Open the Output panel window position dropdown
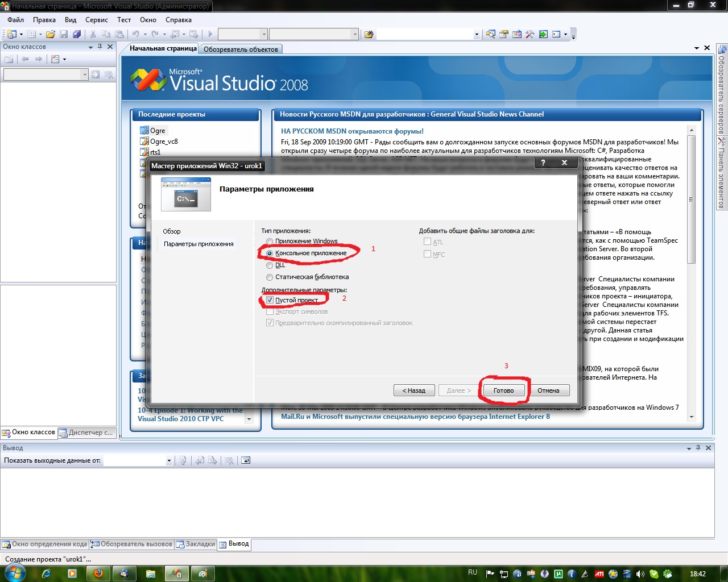 click(x=689, y=448)
